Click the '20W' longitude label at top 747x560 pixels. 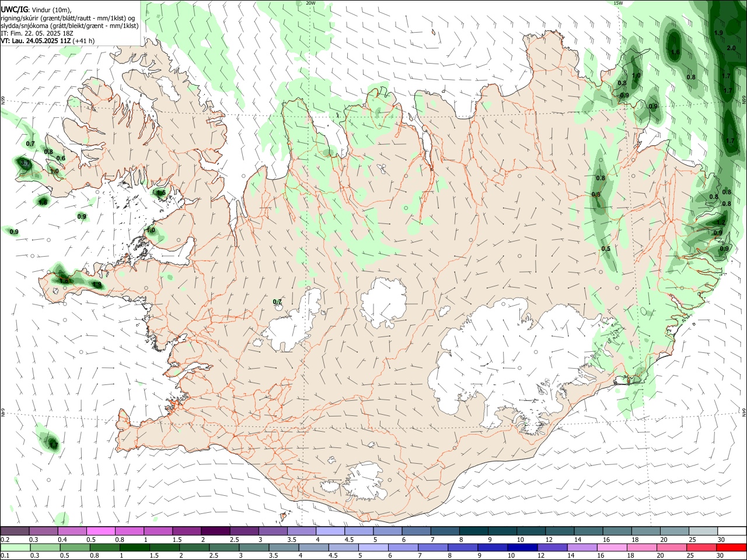[x=310, y=3]
